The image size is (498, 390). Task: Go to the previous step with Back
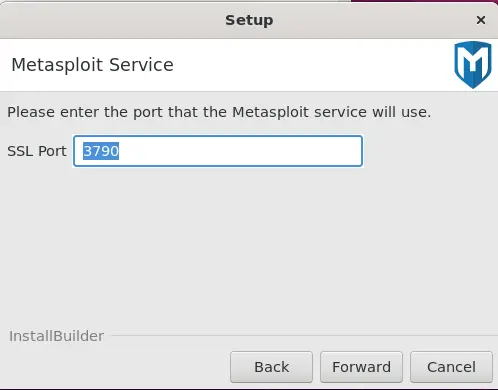pos(271,367)
